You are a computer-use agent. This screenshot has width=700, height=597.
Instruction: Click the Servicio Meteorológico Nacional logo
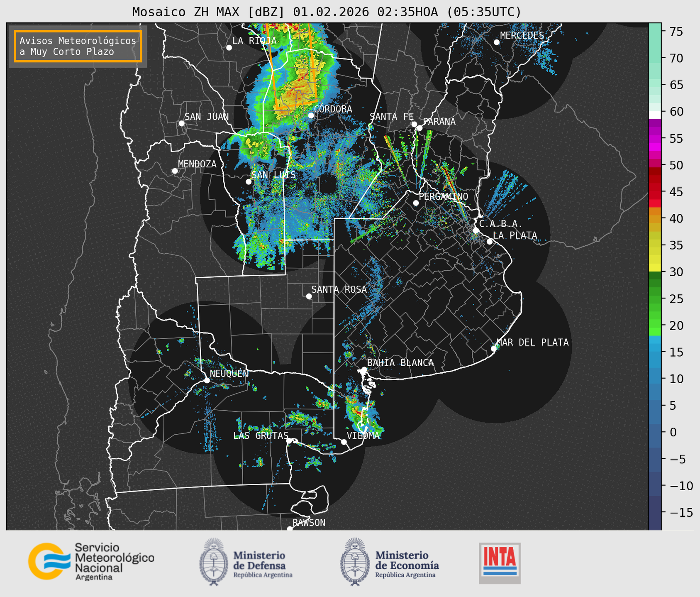pyautogui.click(x=91, y=561)
